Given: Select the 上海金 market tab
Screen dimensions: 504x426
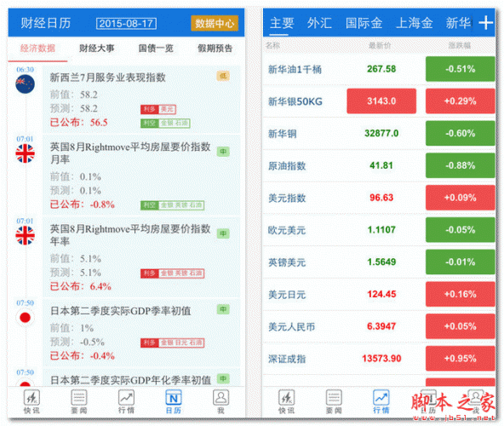Looking at the screenshot, I should [x=415, y=23].
